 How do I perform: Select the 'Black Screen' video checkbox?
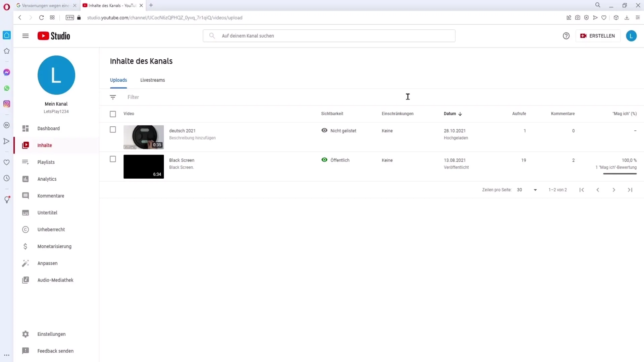[x=113, y=160]
